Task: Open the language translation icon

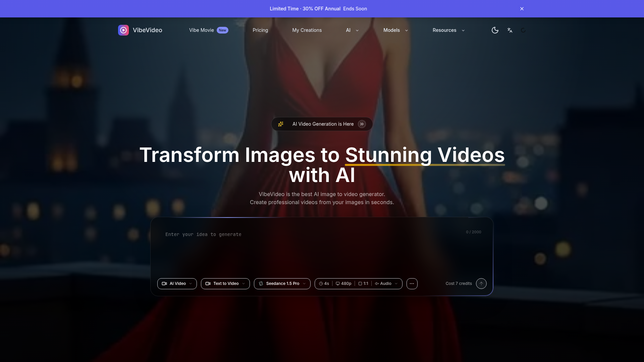Action: (509, 30)
